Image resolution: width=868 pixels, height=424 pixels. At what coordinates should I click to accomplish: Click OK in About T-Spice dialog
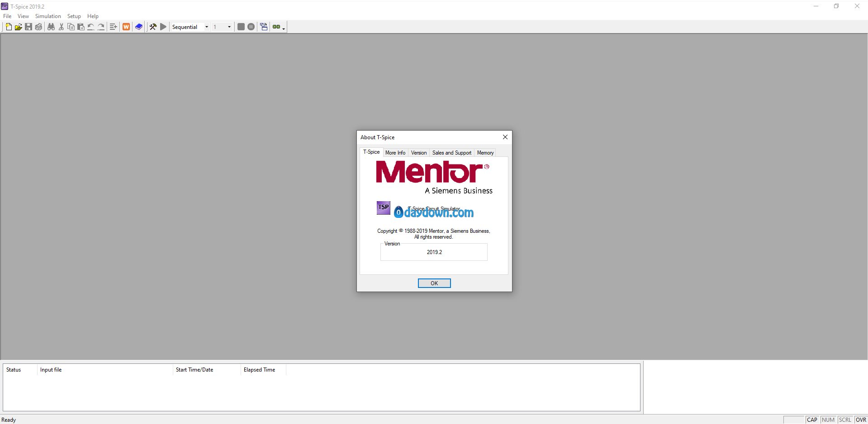pyautogui.click(x=434, y=283)
